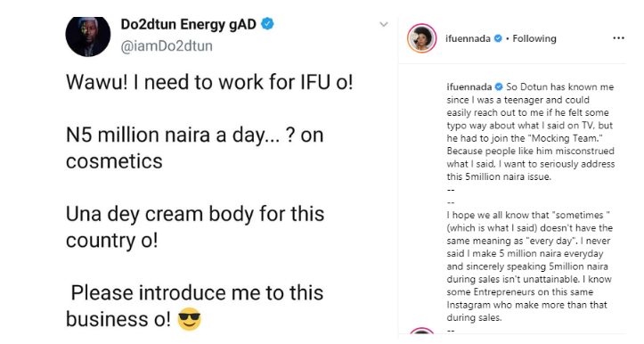Open the @iamDo2dtun handle link
Image resolution: width=644 pixels, height=344 pixels.
click(x=167, y=45)
